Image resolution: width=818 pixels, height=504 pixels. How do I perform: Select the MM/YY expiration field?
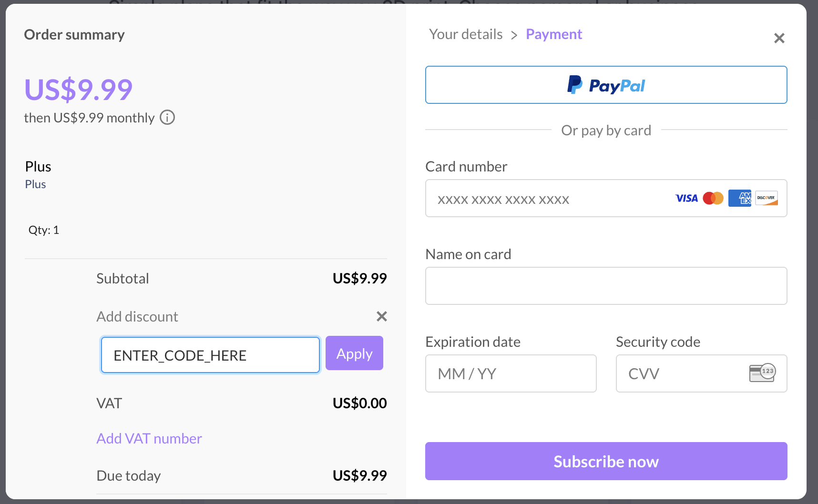[510, 373]
